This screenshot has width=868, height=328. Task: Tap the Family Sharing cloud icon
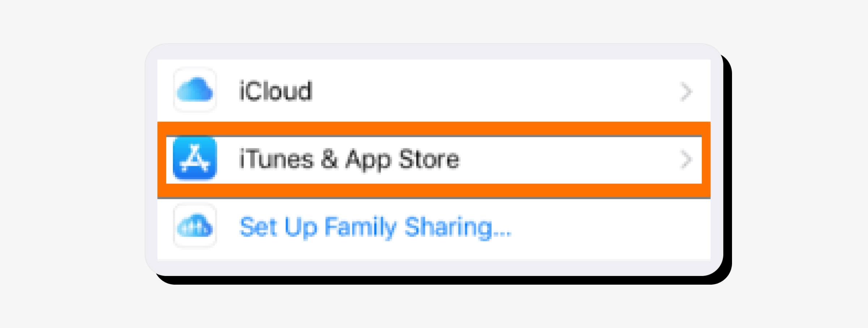[195, 226]
